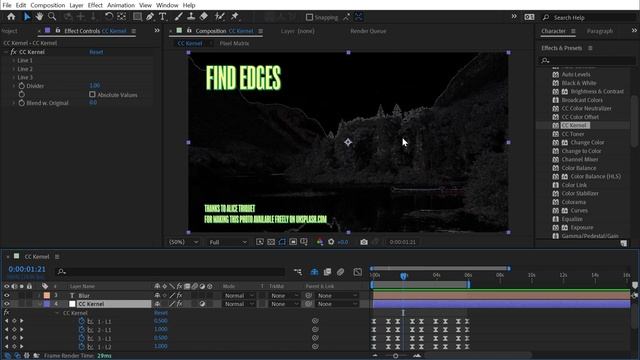Open the Mode dropdown for Blur layer
640x360 pixels.
click(239, 296)
